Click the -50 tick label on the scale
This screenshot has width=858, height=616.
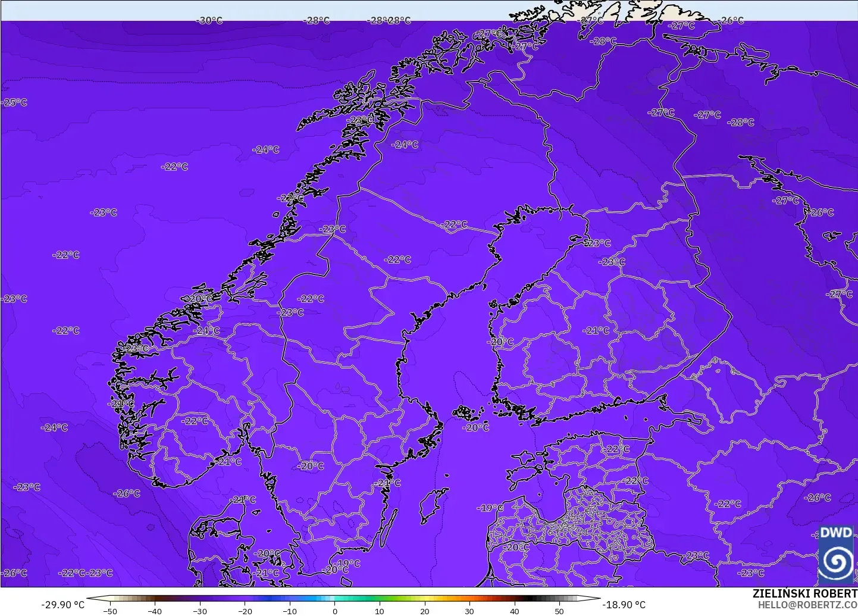pos(109,611)
